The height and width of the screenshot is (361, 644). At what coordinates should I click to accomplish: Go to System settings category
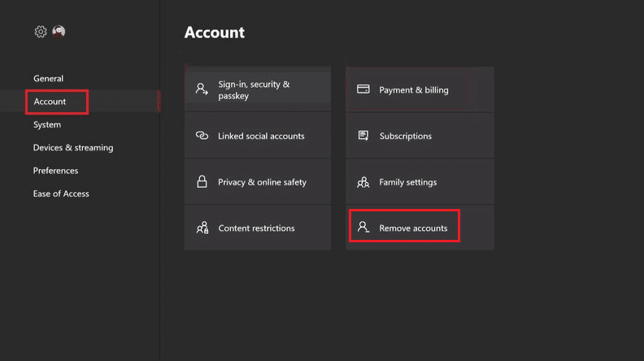pos(47,125)
